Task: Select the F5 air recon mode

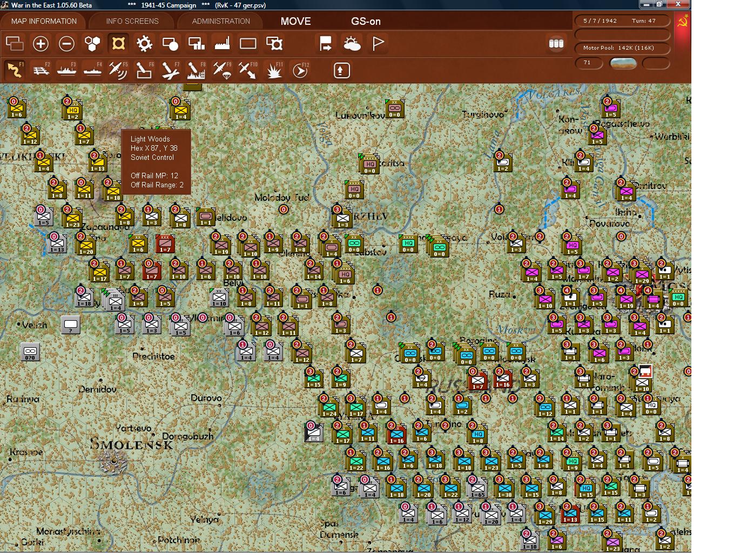Action: 118,70
